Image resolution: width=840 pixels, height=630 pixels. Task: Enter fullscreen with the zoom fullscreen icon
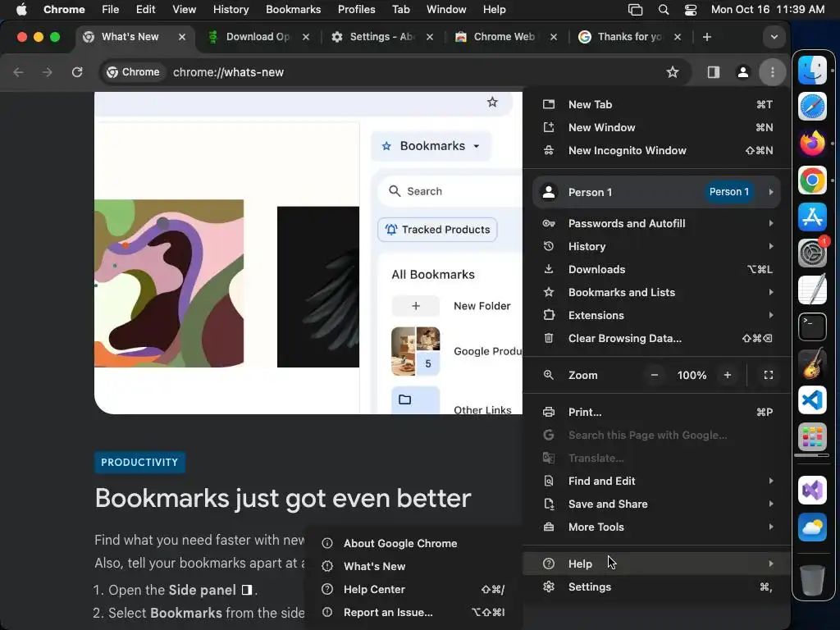tap(768, 375)
